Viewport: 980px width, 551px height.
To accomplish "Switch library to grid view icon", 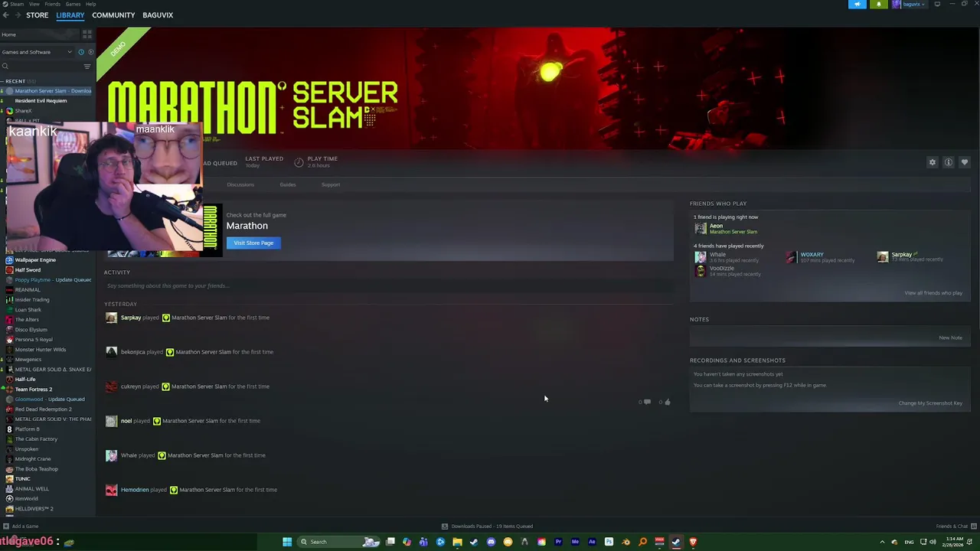I will pos(87,34).
